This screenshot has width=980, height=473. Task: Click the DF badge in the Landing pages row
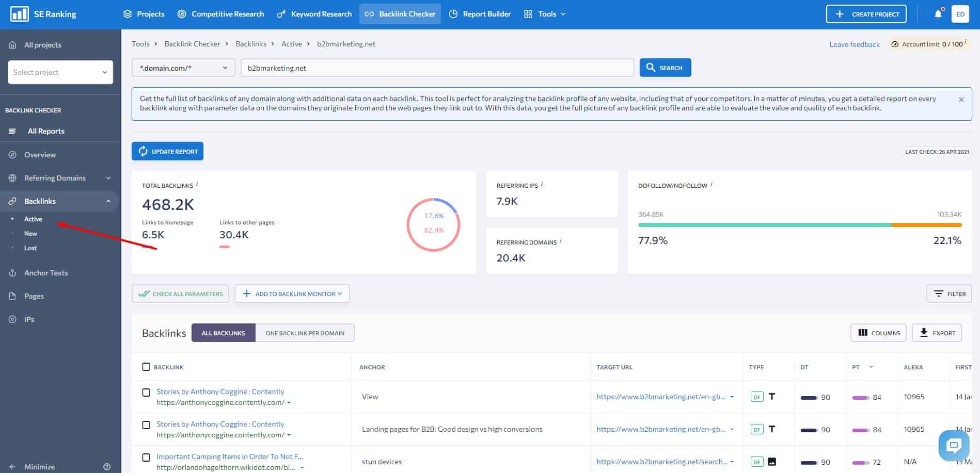[x=757, y=430]
